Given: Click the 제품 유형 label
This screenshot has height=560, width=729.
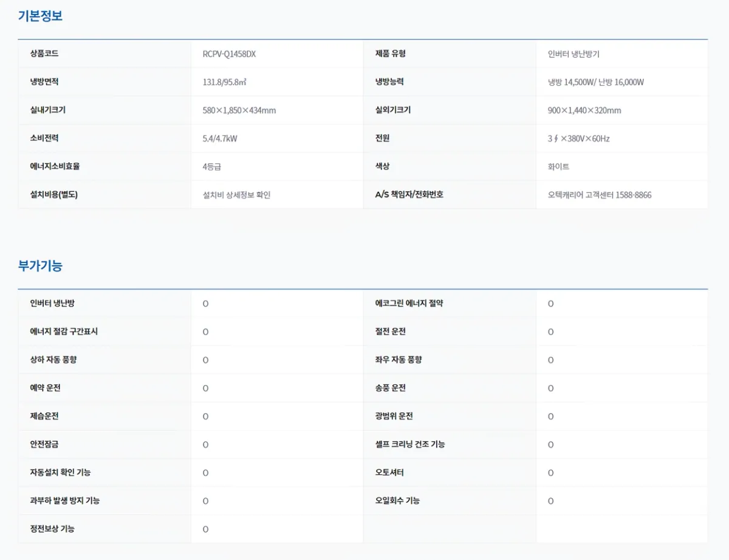Looking at the screenshot, I should pos(391,53).
